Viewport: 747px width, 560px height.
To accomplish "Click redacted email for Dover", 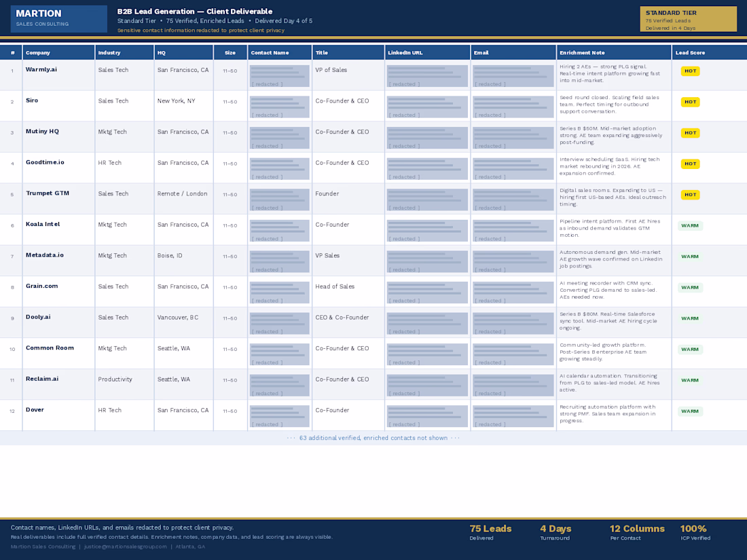I will coord(513,417).
